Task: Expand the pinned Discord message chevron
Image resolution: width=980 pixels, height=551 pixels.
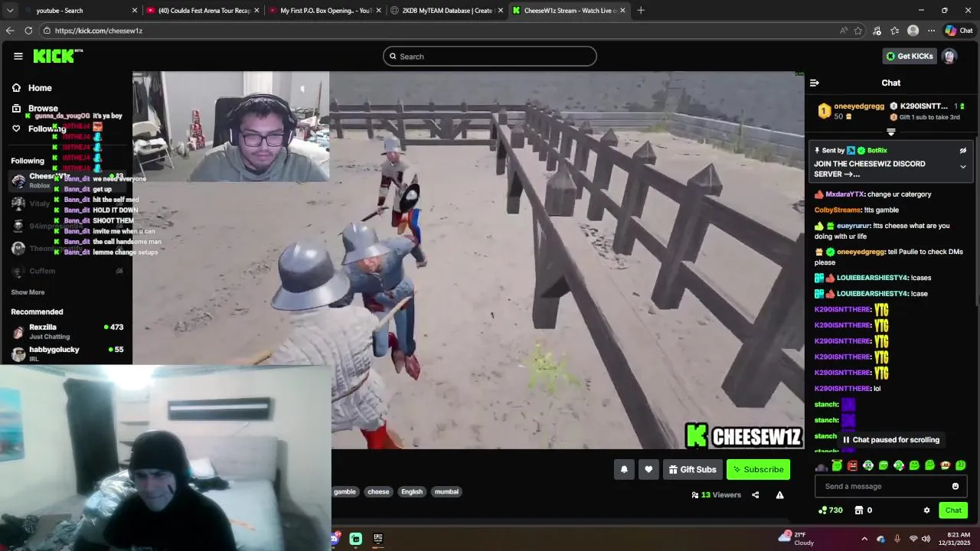Action: 963,167
